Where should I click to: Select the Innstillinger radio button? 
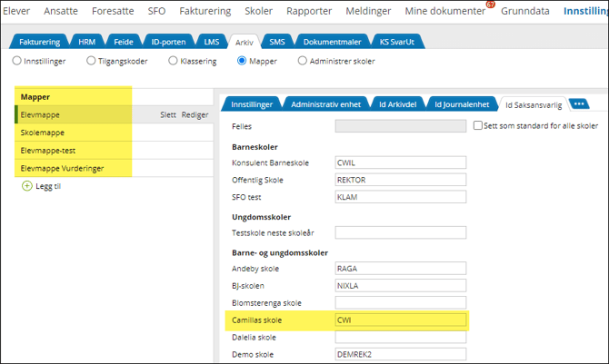click(x=16, y=61)
